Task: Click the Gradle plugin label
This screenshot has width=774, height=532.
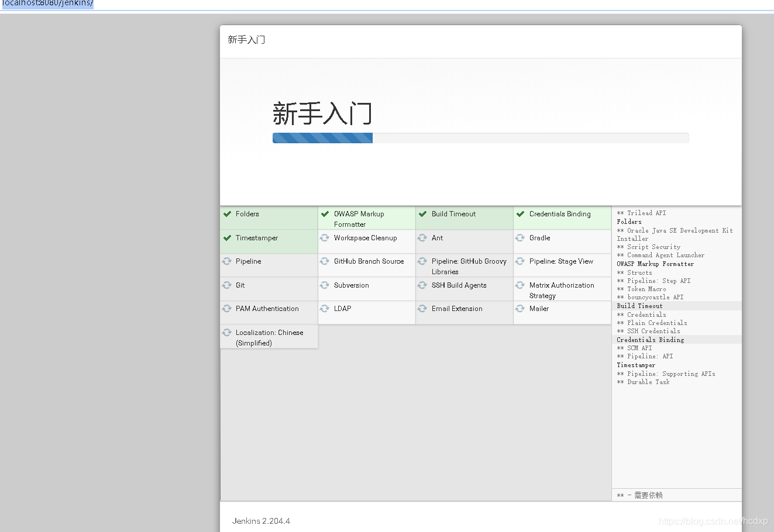Action: coord(540,238)
